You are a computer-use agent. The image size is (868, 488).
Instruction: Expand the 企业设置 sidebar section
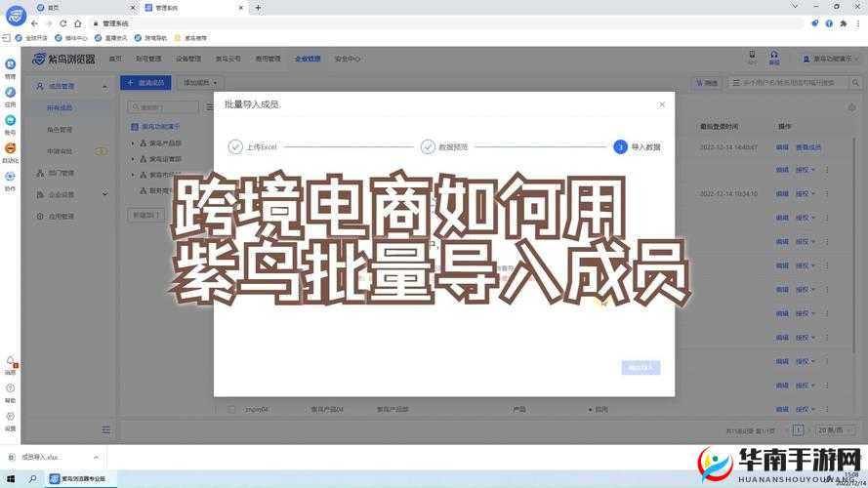[104, 194]
